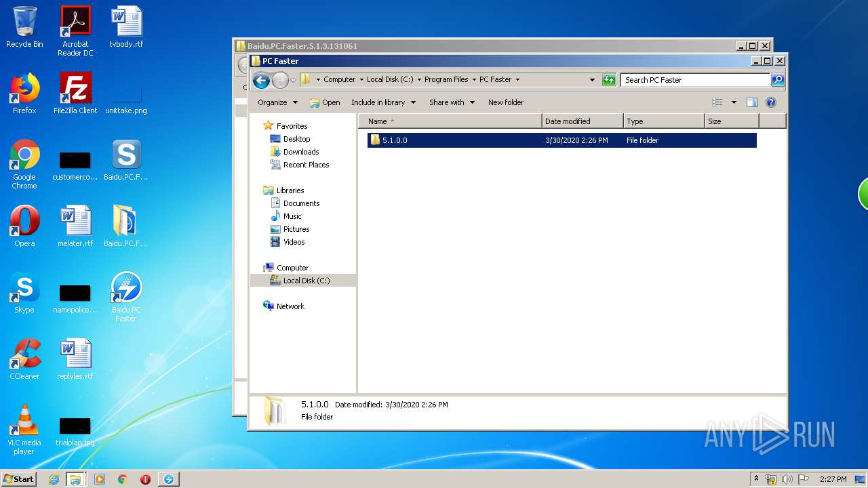Sort by the Type column header
Screen dimensions: 868x488
click(x=664, y=121)
